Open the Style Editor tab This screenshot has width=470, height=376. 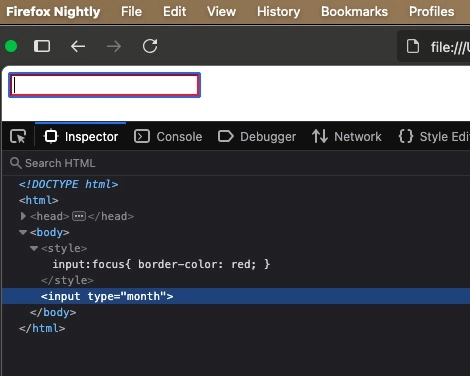(434, 137)
